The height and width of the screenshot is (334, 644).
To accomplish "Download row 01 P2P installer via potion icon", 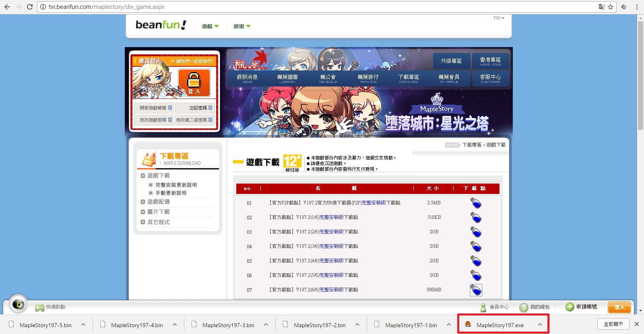I will (x=476, y=203).
